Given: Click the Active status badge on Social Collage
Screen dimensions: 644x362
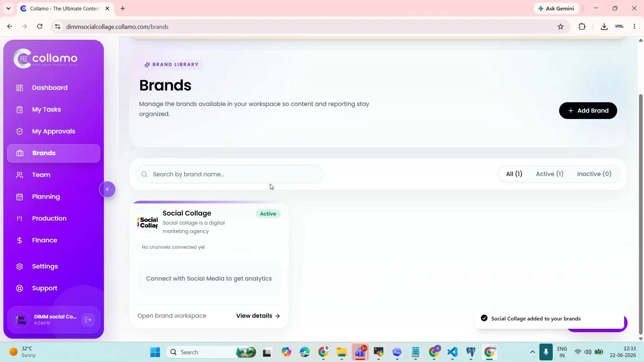Looking at the screenshot, I should 268,214.
